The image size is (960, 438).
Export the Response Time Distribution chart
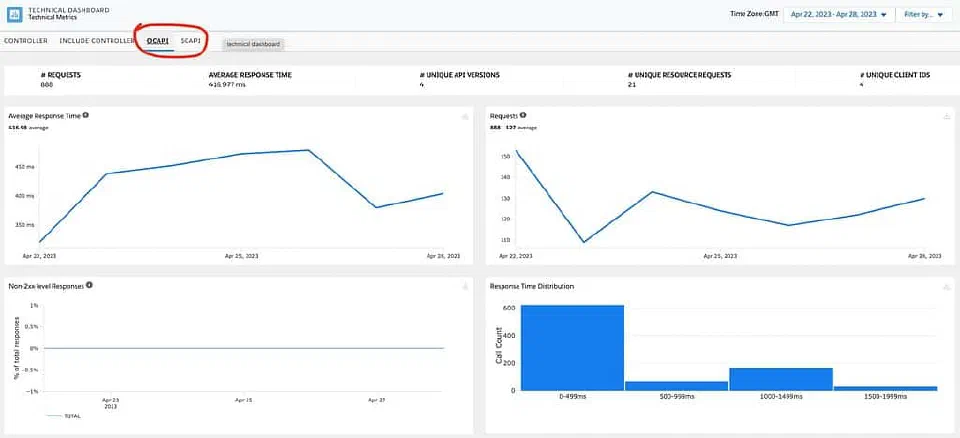tap(947, 286)
